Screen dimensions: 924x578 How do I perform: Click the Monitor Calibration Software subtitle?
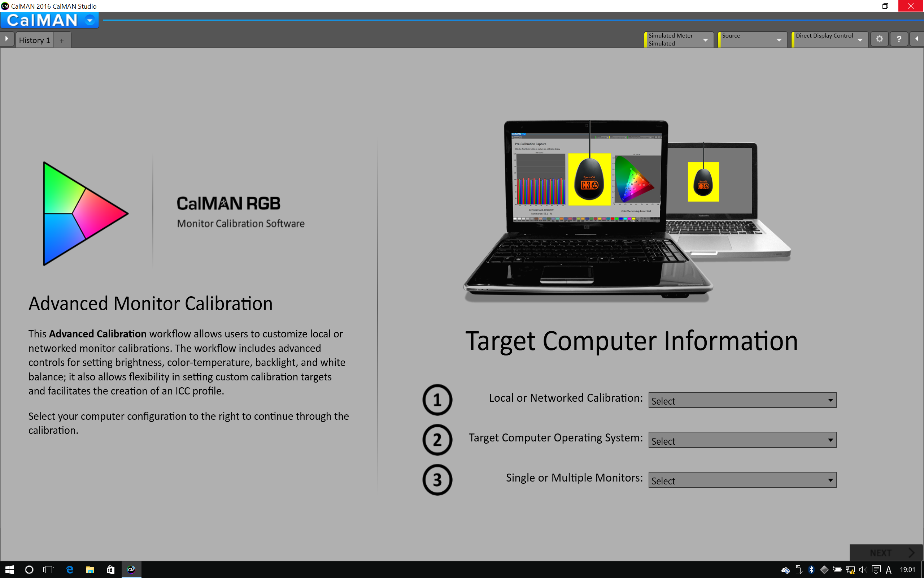pyautogui.click(x=240, y=224)
